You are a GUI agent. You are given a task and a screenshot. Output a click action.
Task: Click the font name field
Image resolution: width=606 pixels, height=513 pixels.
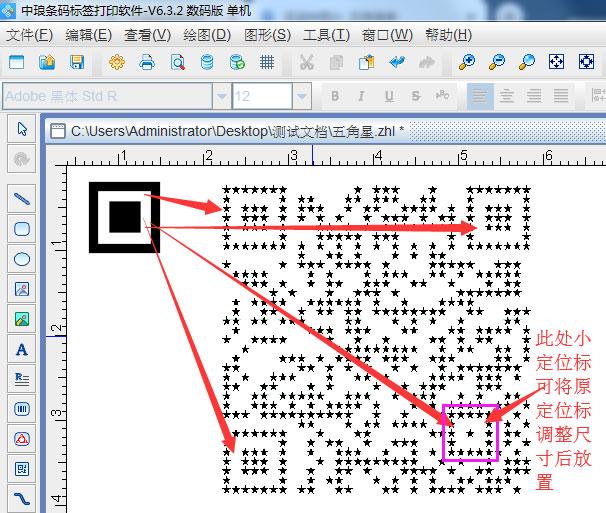pyautogui.click(x=107, y=96)
